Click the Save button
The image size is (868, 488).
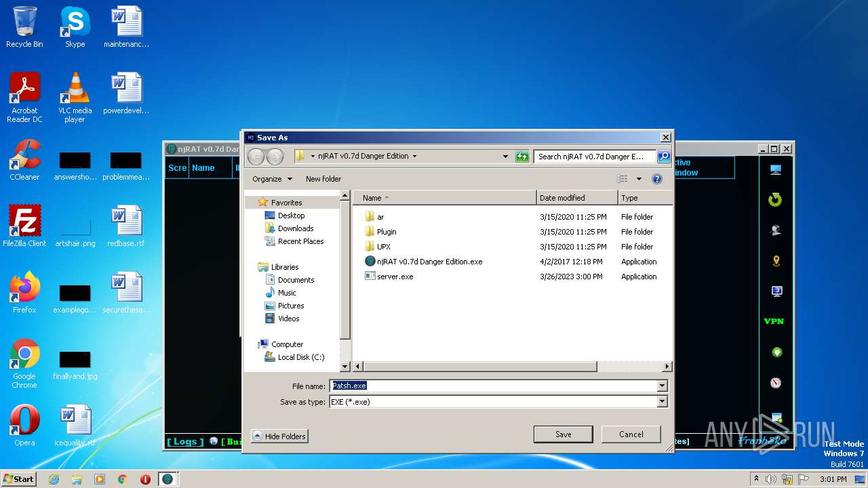[563, 434]
